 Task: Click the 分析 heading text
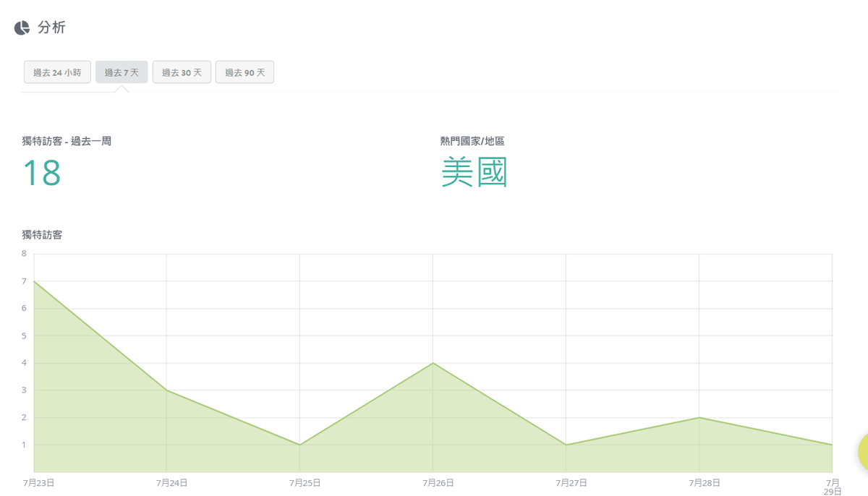51,27
